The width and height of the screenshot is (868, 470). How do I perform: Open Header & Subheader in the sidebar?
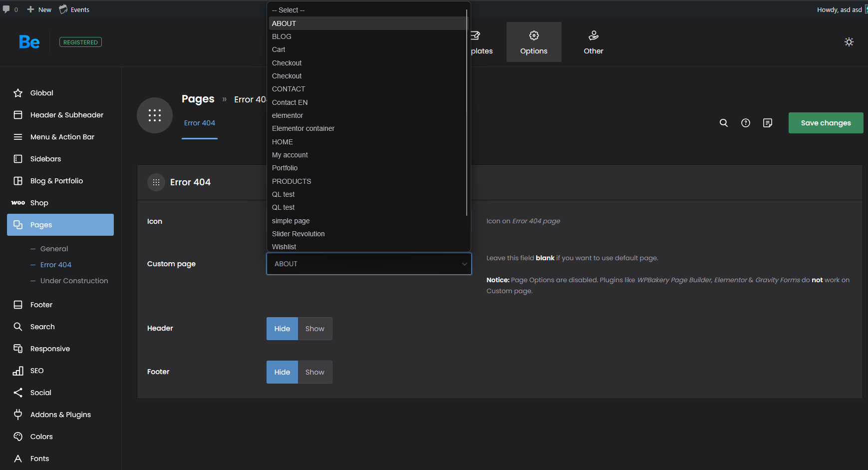[x=66, y=115]
